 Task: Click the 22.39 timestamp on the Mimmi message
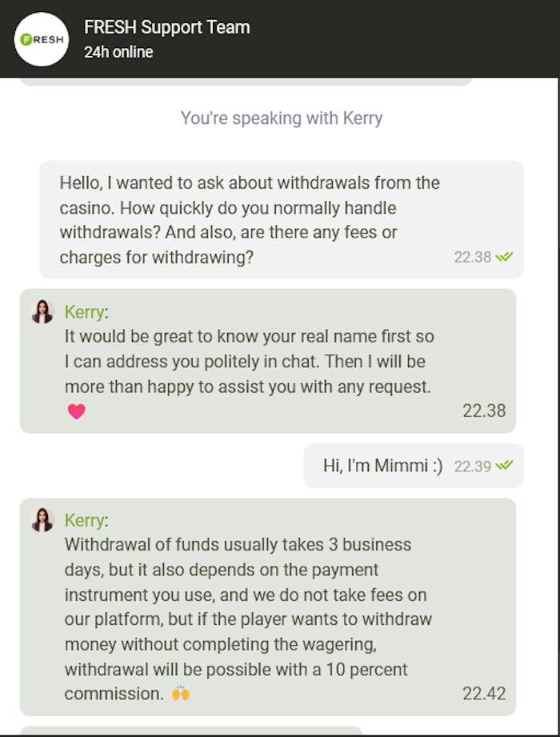pos(472,466)
